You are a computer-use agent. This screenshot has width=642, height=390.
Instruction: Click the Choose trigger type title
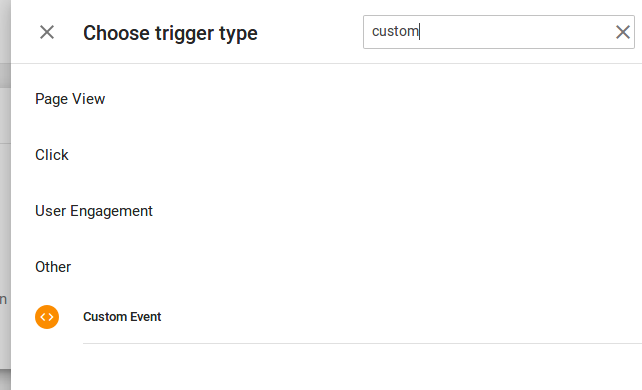tap(170, 33)
